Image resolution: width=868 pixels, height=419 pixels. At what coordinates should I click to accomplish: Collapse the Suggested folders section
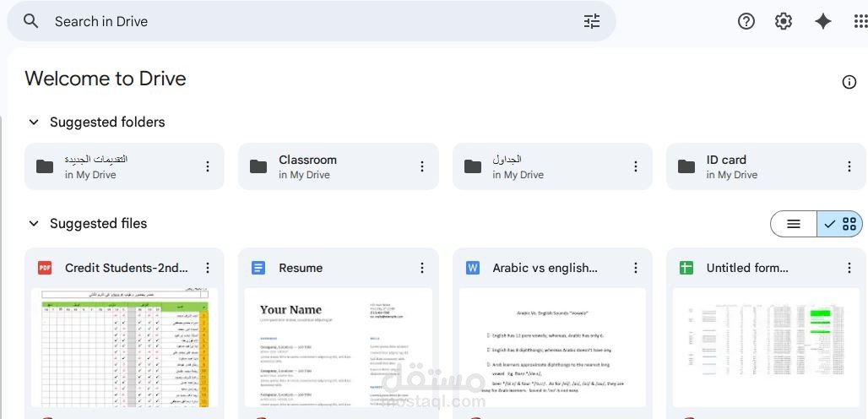coord(34,122)
